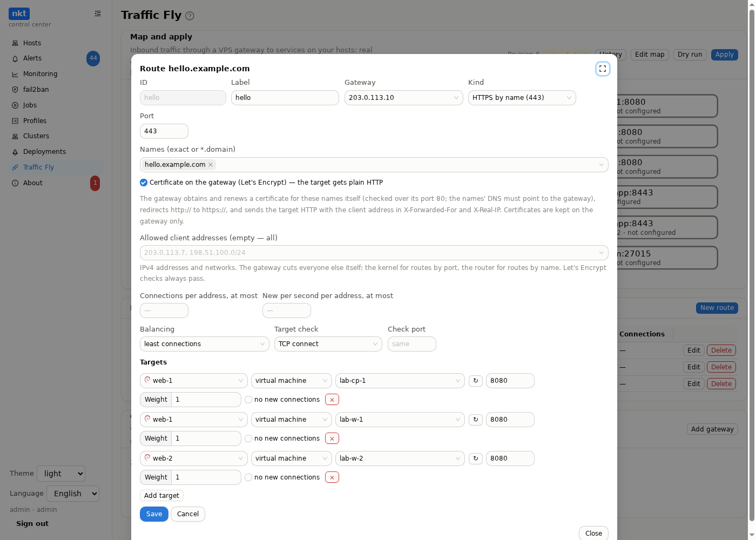Click the Apply button

(x=724, y=55)
